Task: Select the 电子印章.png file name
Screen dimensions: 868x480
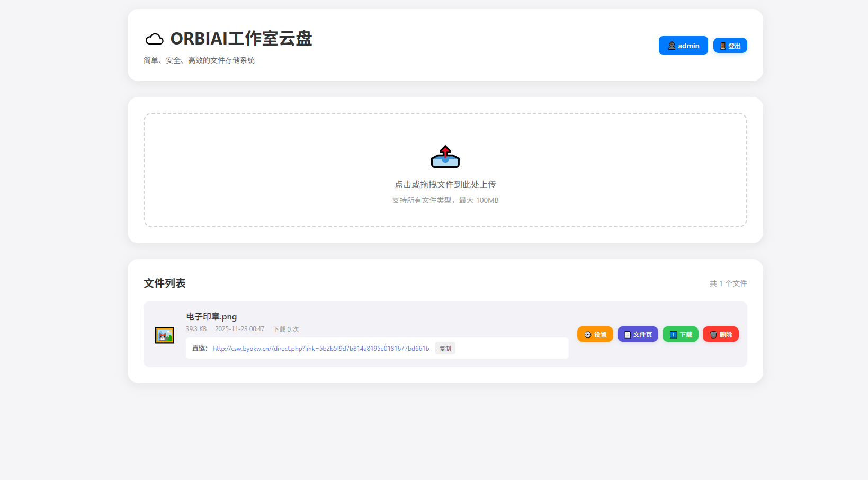Action: click(x=211, y=316)
